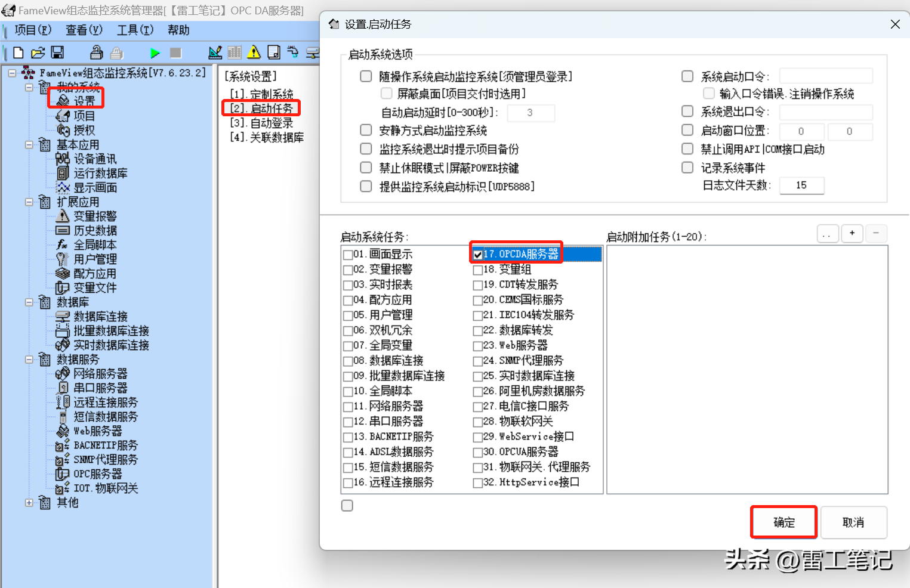The height and width of the screenshot is (588, 910).
Task: Select 变量报警 in the tree
Action: coord(94,216)
